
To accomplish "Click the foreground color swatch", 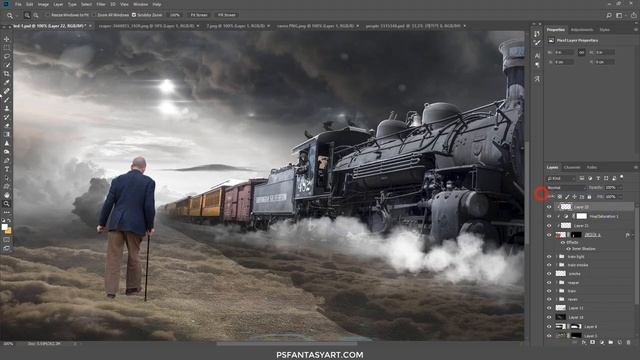I will (x=4, y=227).
